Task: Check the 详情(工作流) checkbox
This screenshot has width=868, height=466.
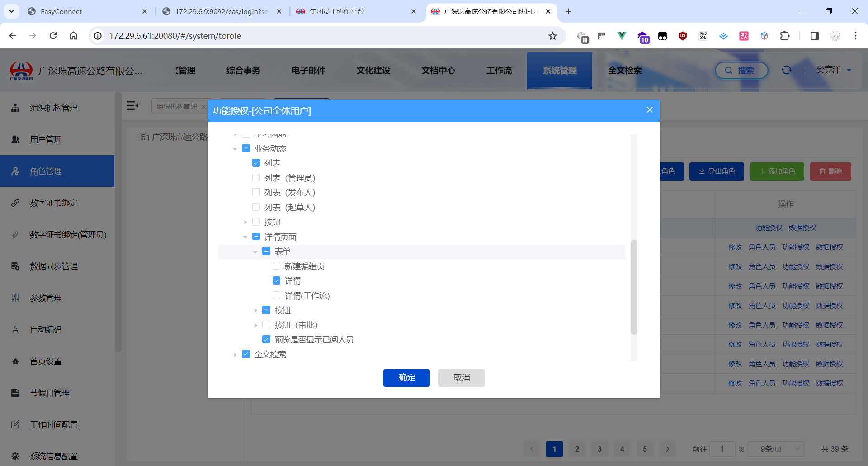Action: point(276,295)
